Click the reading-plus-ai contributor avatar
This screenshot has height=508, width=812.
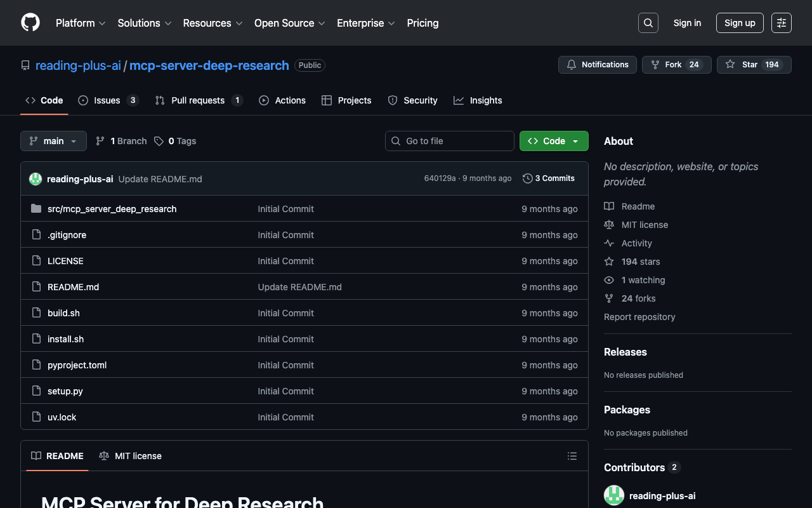coord(614,495)
